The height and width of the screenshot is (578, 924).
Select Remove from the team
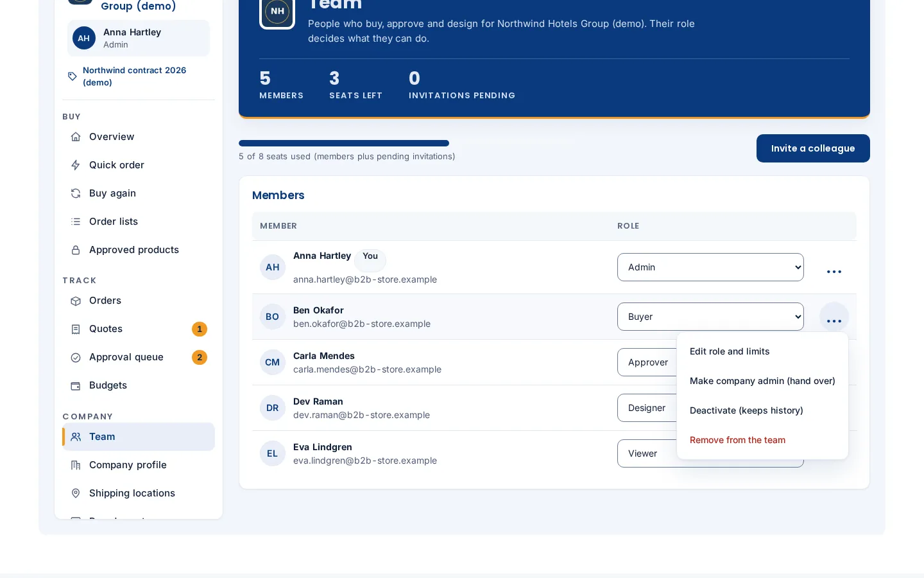[x=762, y=440]
